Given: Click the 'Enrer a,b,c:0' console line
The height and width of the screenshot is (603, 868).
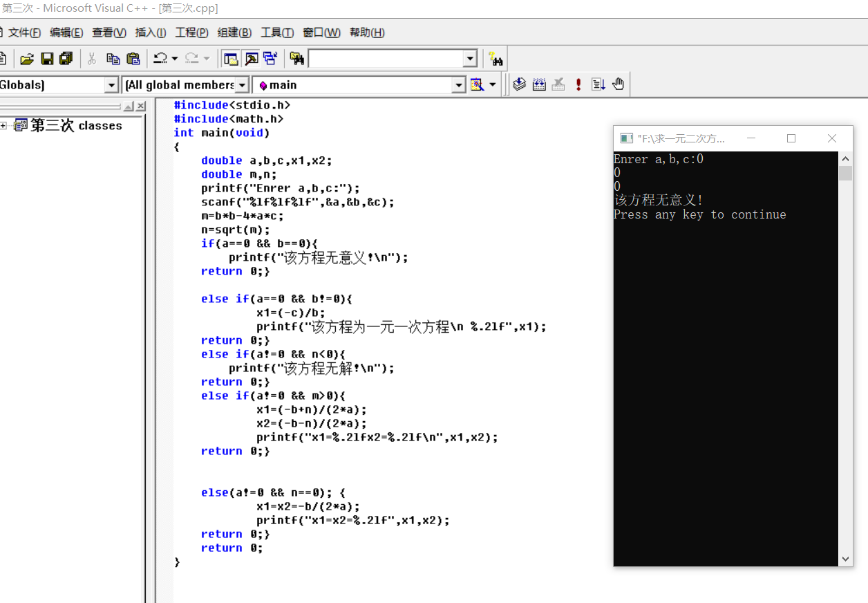Looking at the screenshot, I should point(659,159).
